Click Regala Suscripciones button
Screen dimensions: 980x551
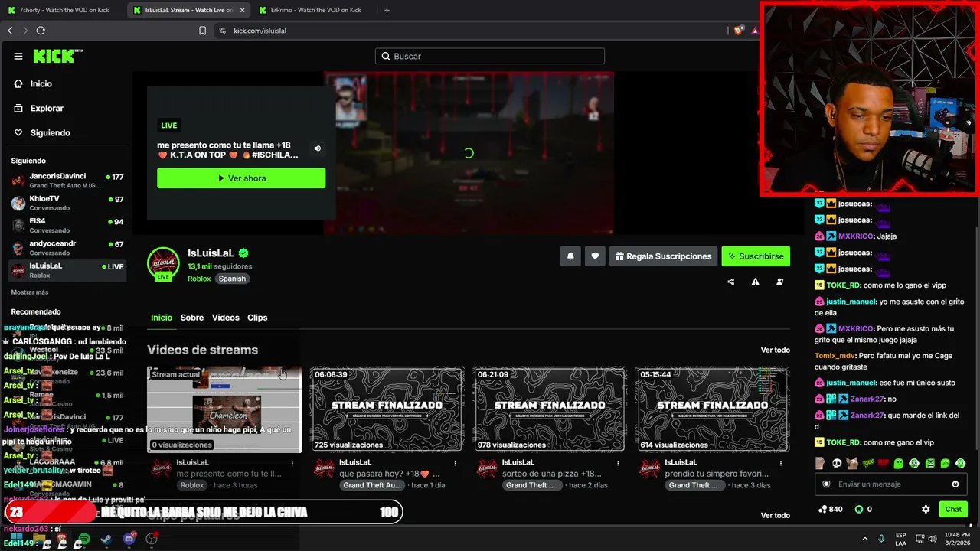(x=663, y=256)
